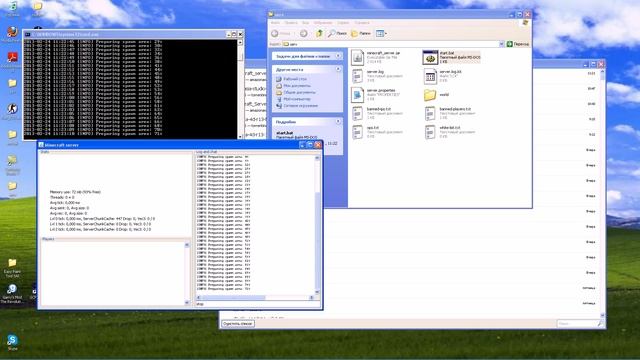This screenshot has height=360, width=640.
Task: Collapse the Другие места panel
Action: 338,69
